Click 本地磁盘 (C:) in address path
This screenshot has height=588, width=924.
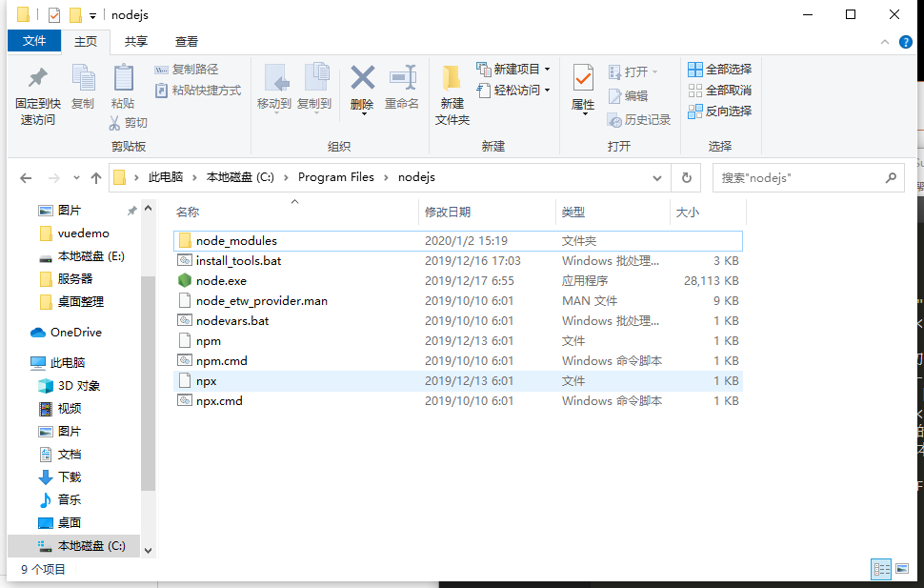[x=240, y=177]
